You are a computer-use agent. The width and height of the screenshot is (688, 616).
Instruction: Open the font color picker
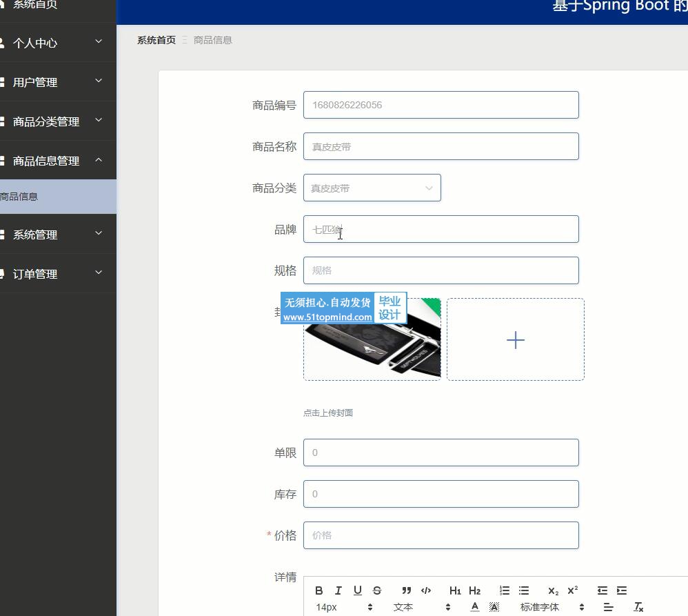[x=475, y=607]
